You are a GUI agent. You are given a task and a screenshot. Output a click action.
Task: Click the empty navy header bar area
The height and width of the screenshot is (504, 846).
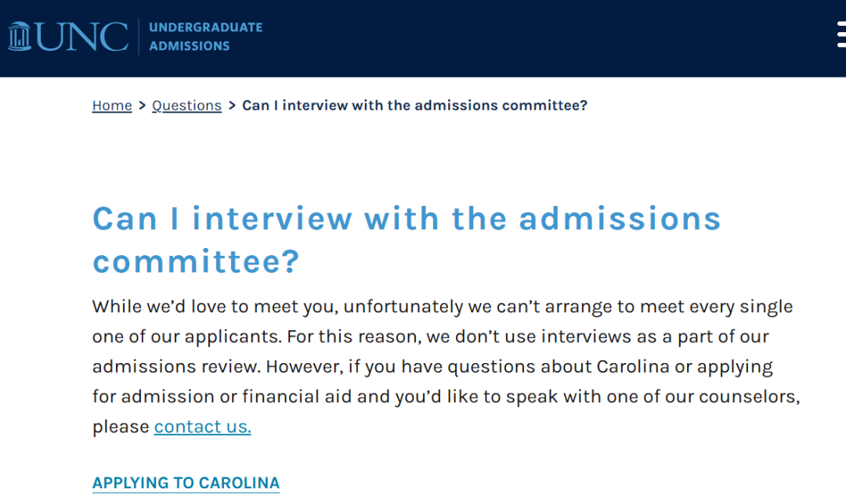(540, 38)
